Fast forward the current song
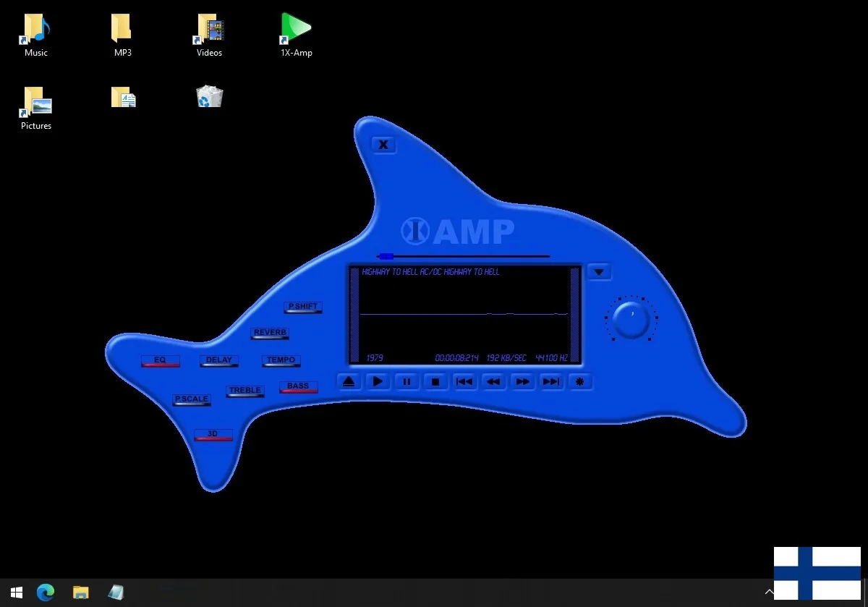The width and height of the screenshot is (868, 607). [523, 381]
